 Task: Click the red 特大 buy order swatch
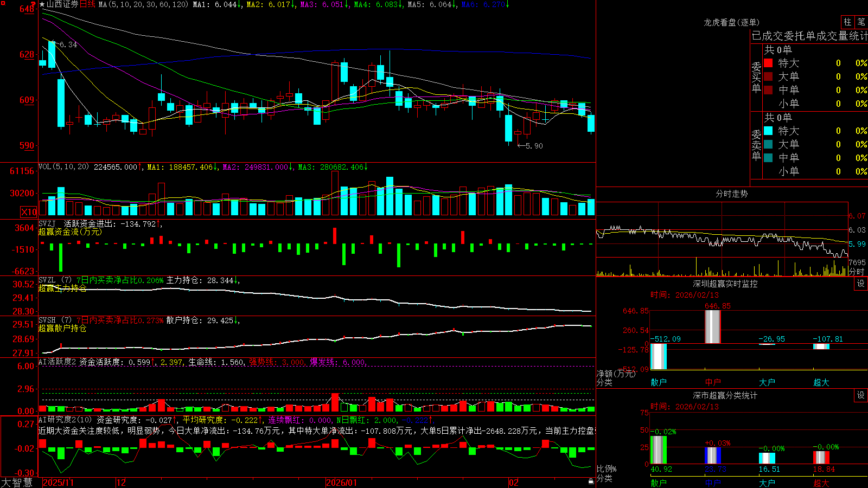(x=768, y=63)
